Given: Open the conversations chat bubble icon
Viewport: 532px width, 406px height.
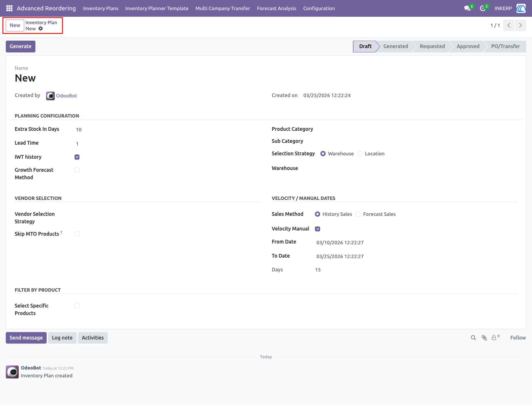Looking at the screenshot, I should click(467, 8).
